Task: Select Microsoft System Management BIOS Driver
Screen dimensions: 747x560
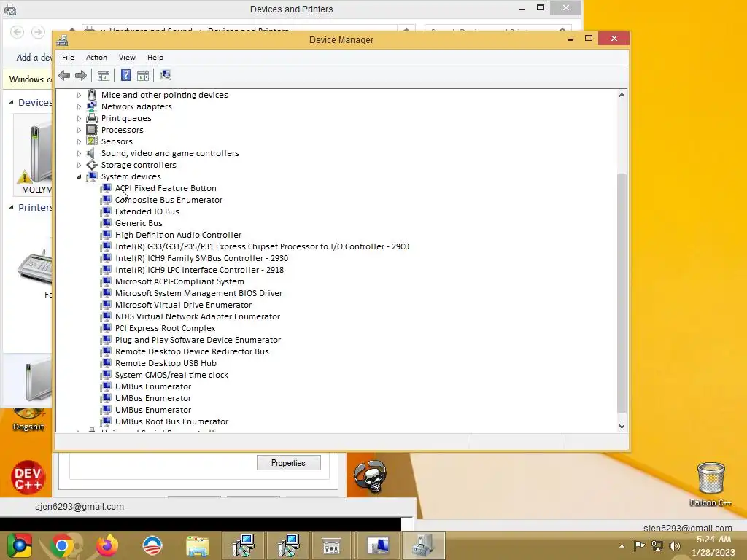Action: (198, 293)
